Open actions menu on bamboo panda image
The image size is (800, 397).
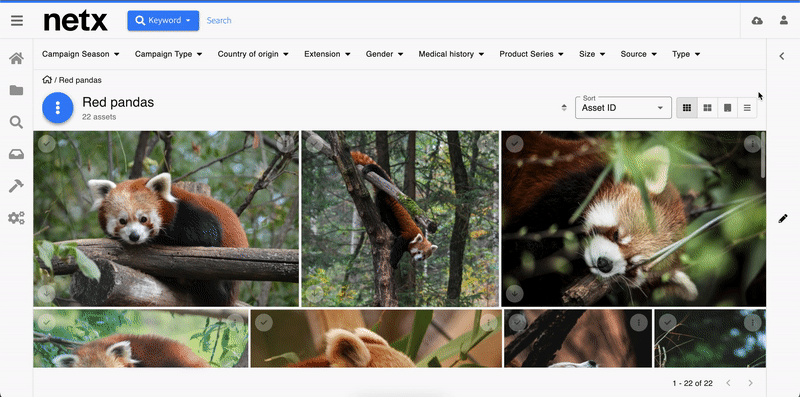click(x=753, y=144)
